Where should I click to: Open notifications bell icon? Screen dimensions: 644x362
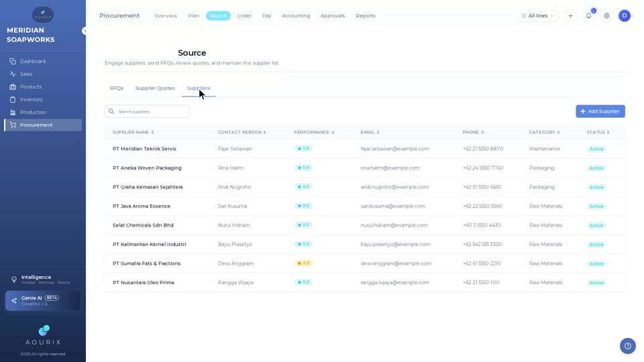point(588,15)
